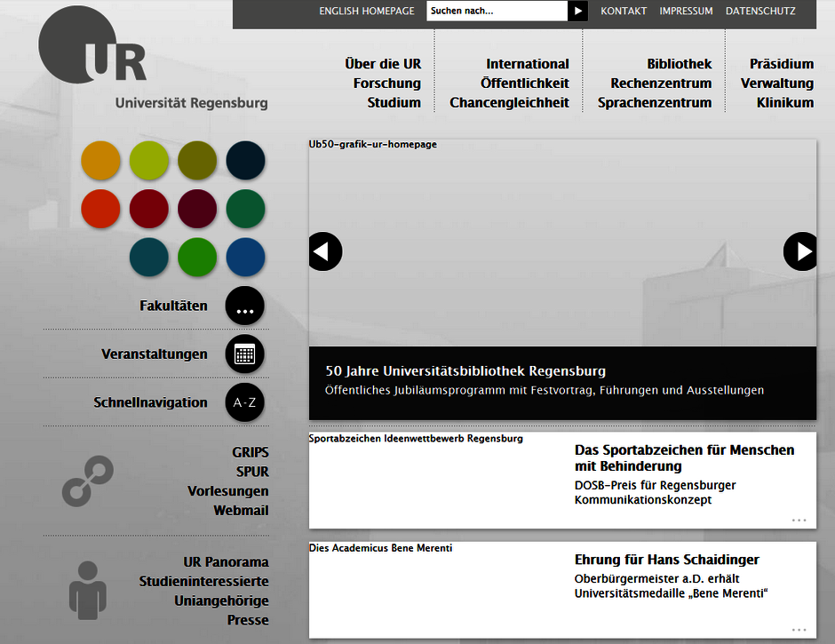Open the Fakultäten three-dots icon
835x644 pixels.
[245, 306]
